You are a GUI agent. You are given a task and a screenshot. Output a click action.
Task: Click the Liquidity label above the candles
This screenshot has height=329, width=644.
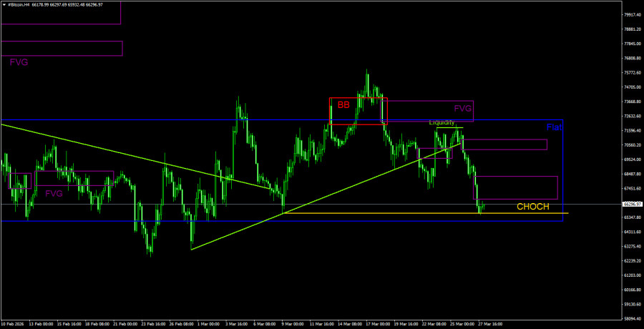(x=441, y=122)
